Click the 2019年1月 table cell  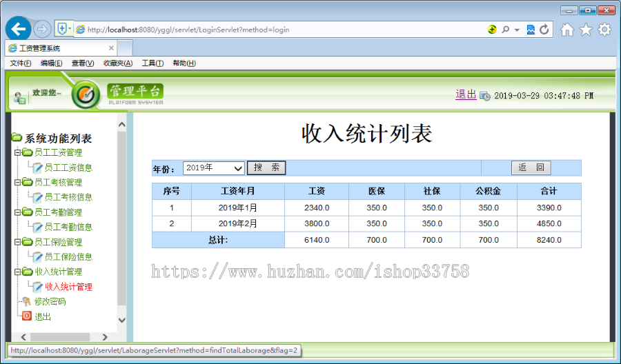click(x=237, y=208)
